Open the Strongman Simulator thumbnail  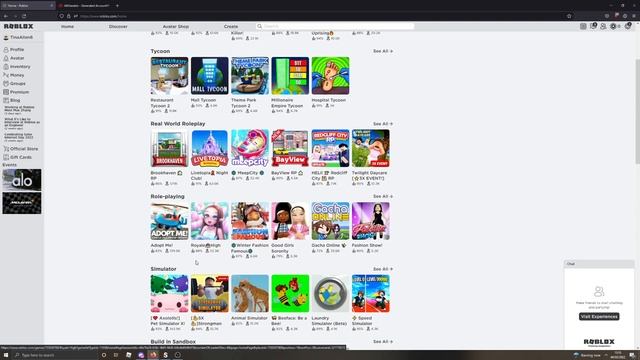click(209, 293)
